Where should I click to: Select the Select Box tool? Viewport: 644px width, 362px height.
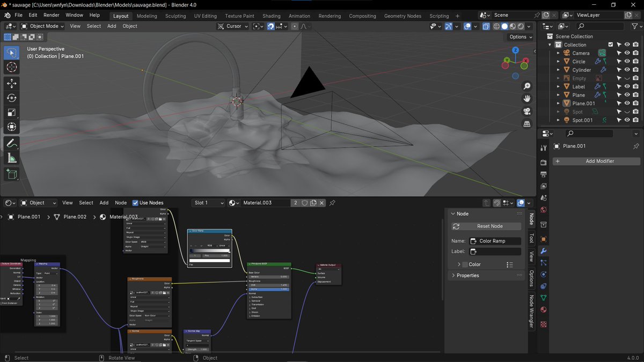(12, 53)
